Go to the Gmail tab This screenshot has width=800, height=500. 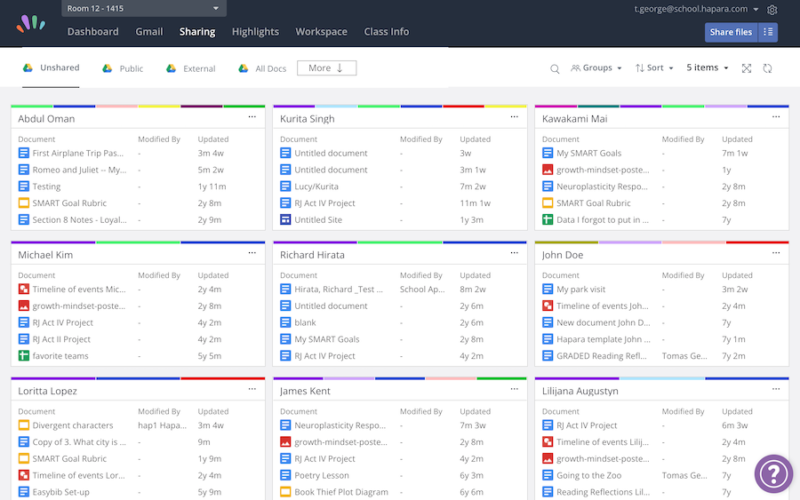[x=149, y=32]
